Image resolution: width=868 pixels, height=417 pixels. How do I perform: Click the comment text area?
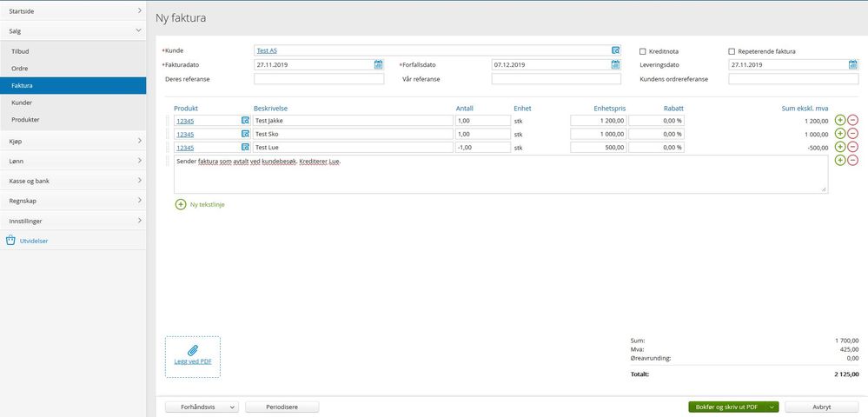pos(501,175)
